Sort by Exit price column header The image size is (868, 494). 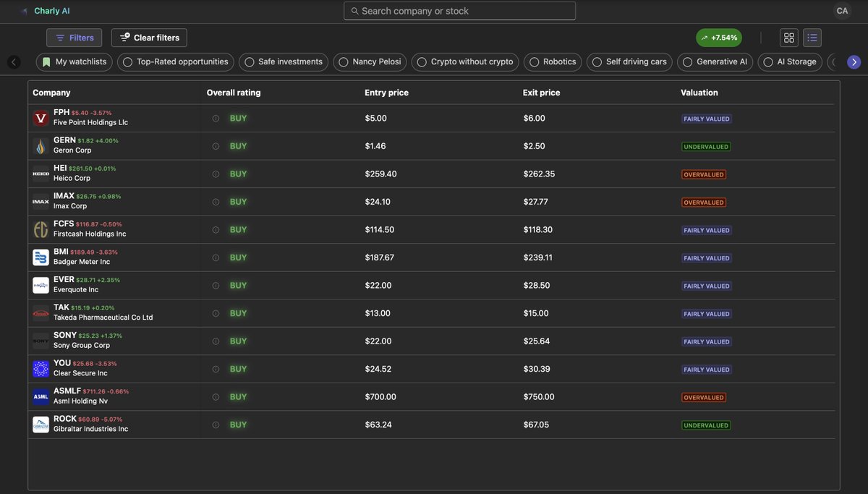[541, 93]
